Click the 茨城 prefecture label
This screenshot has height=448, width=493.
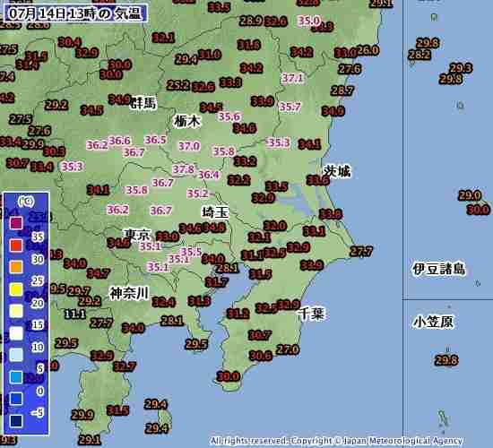pyautogui.click(x=337, y=171)
